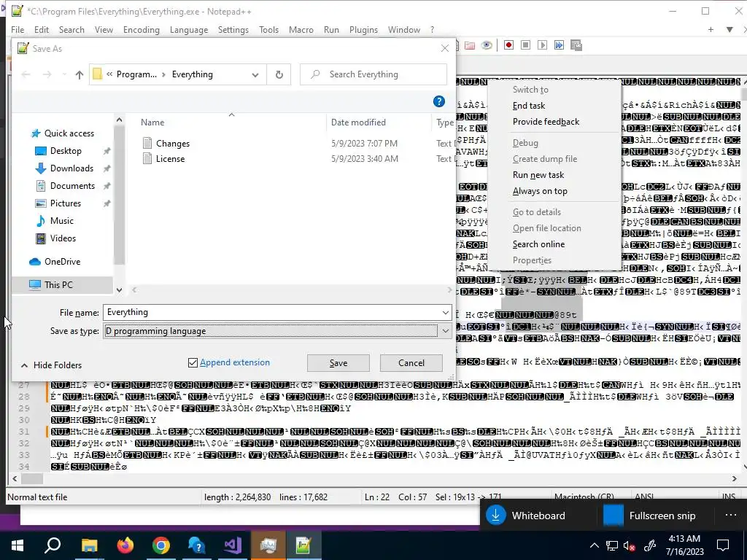Click the pink folder toolbar icon
The width and height of the screenshot is (747, 560).
coord(470,45)
